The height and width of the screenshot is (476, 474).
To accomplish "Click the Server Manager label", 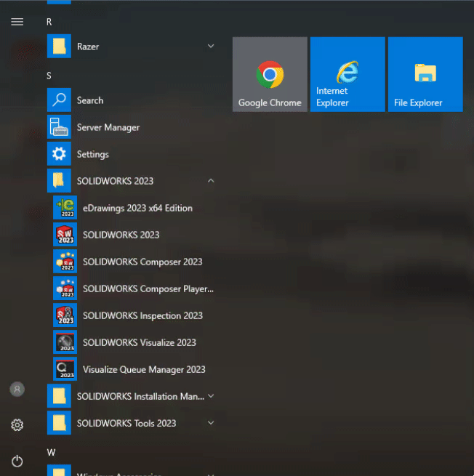I will point(108,127).
